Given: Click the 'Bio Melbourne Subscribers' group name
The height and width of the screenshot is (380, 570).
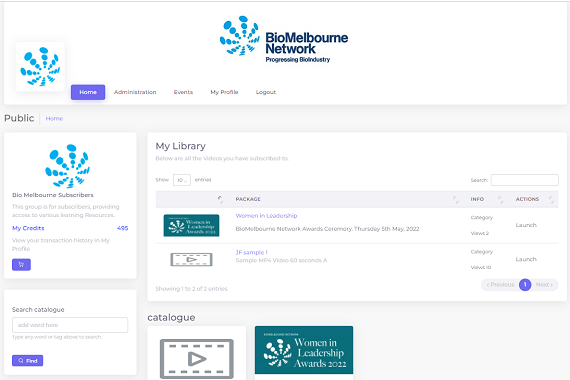Looking at the screenshot, I should 53,195.
